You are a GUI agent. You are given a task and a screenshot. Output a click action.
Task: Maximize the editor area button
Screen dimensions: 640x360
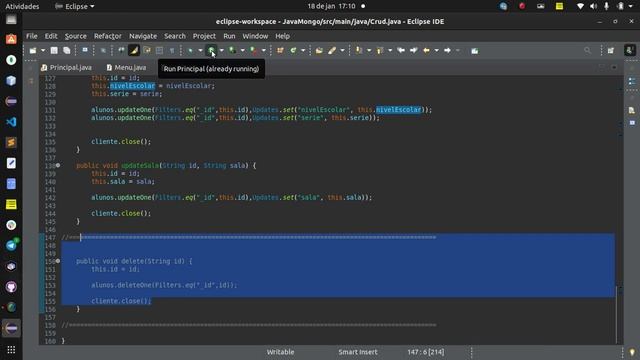(x=614, y=67)
